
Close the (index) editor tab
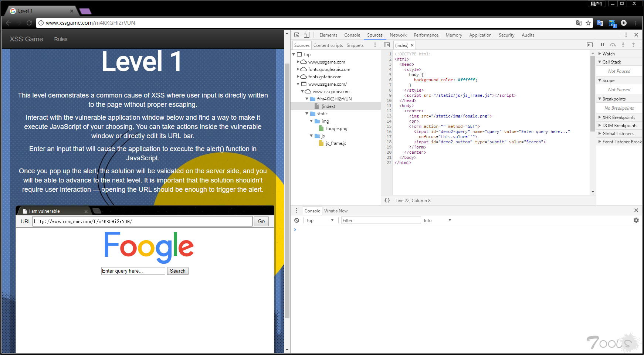412,45
